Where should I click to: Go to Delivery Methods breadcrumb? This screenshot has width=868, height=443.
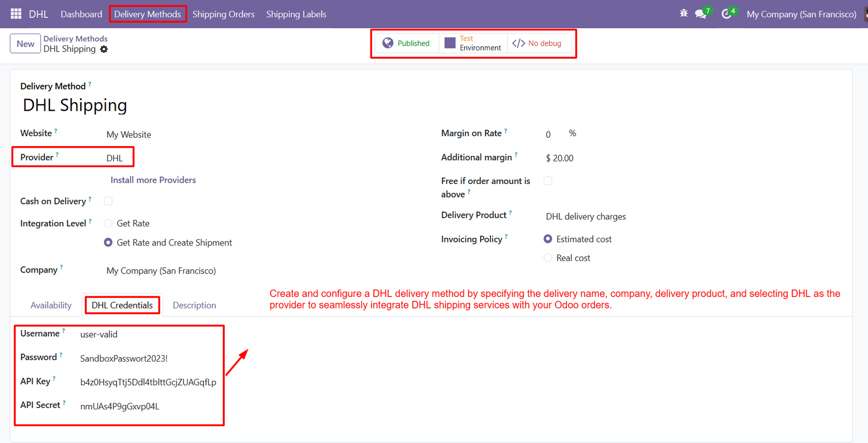75,39
